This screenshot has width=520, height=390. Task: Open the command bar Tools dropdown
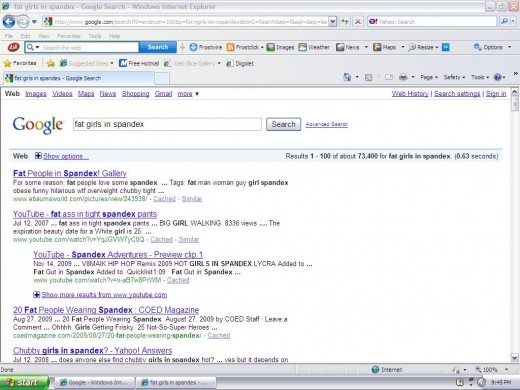click(x=480, y=77)
